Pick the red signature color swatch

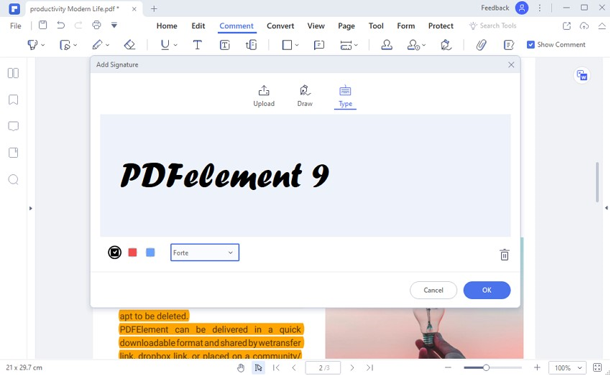tap(133, 252)
